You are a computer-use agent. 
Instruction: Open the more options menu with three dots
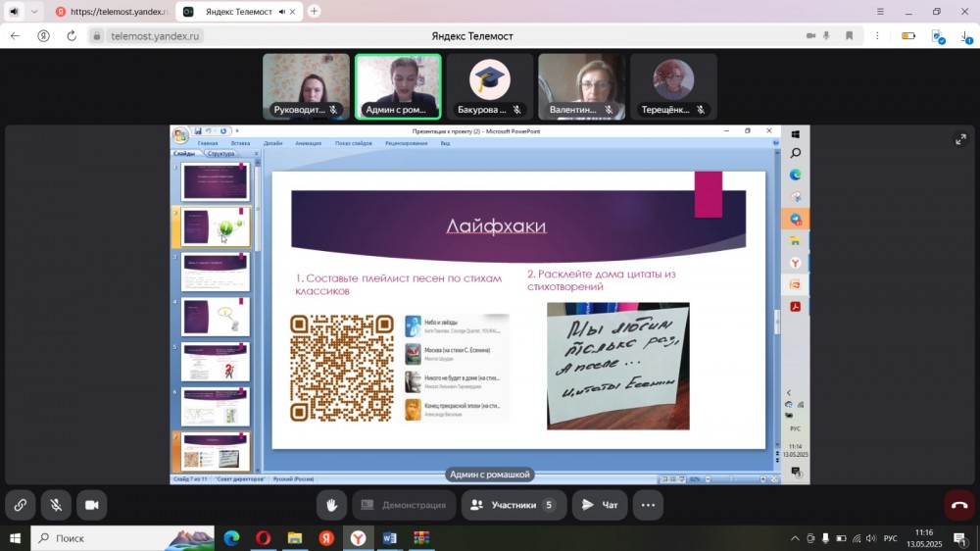647,505
